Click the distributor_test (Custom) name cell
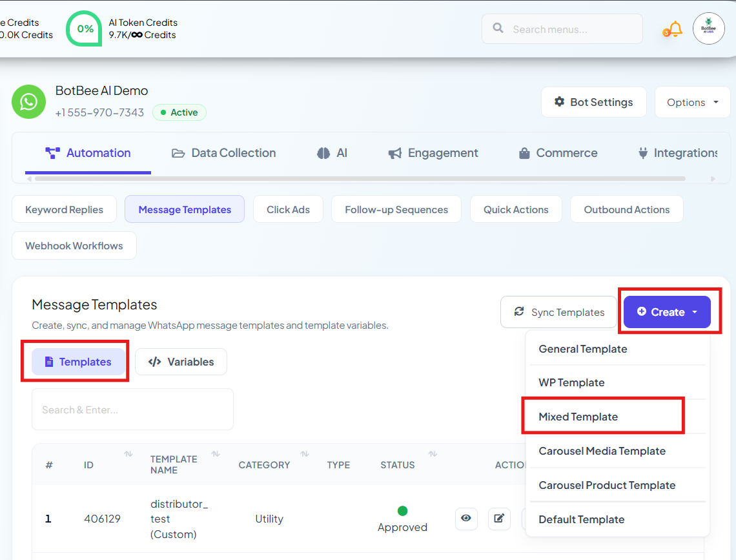The width and height of the screenshot is (736, 560). (x=179, y=519)
